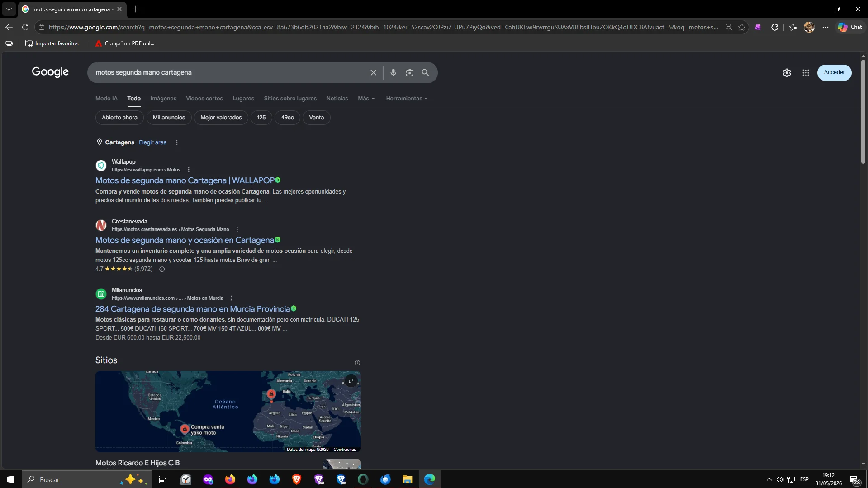Click the taskbar Buscar search box
Viewport: 868px width, 488px height.
(86, 479)
